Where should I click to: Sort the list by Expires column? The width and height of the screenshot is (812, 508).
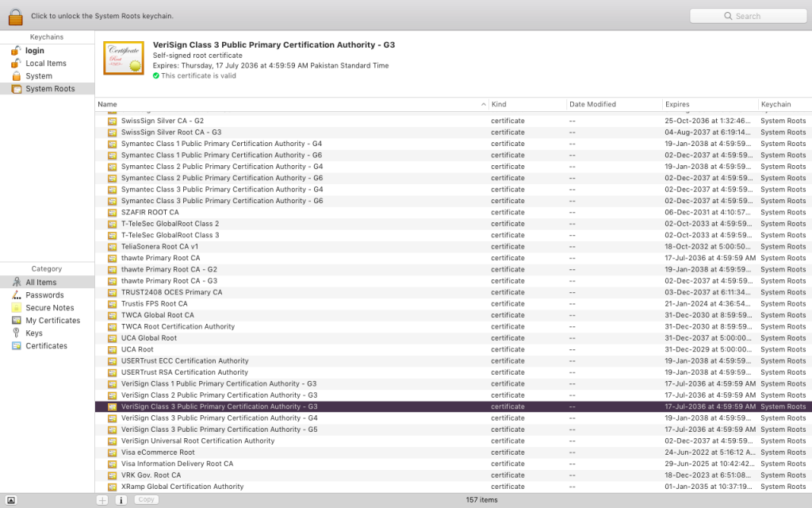coord(710,104)
